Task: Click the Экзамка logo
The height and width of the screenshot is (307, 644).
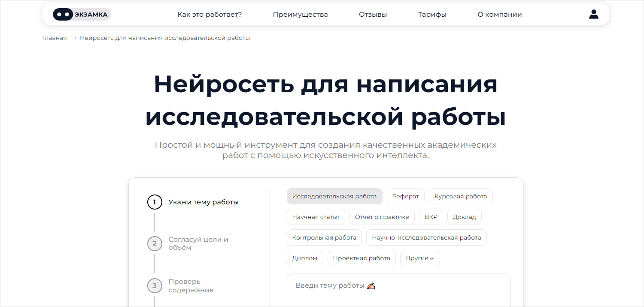Action: click(82, 14)
